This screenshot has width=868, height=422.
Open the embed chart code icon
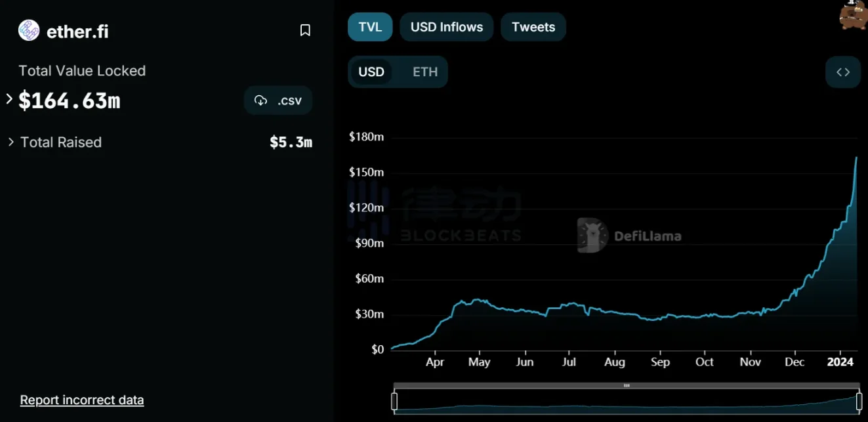842,72
